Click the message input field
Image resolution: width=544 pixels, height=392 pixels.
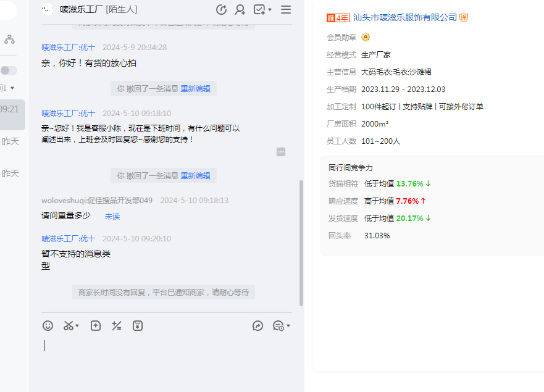[167, 358]
